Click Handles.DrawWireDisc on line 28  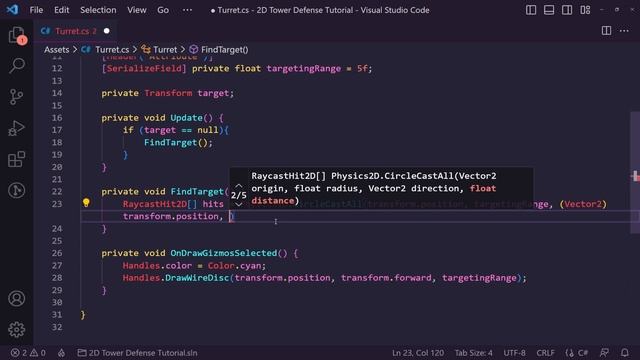176,278
